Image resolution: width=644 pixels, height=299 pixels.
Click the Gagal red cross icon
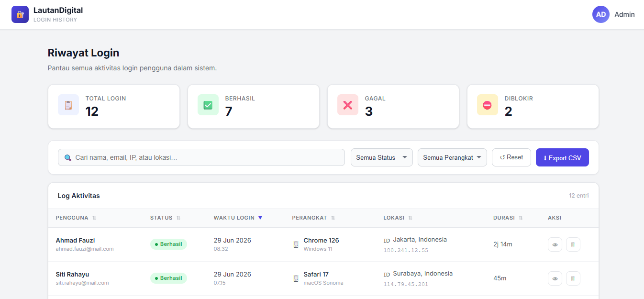348,105
